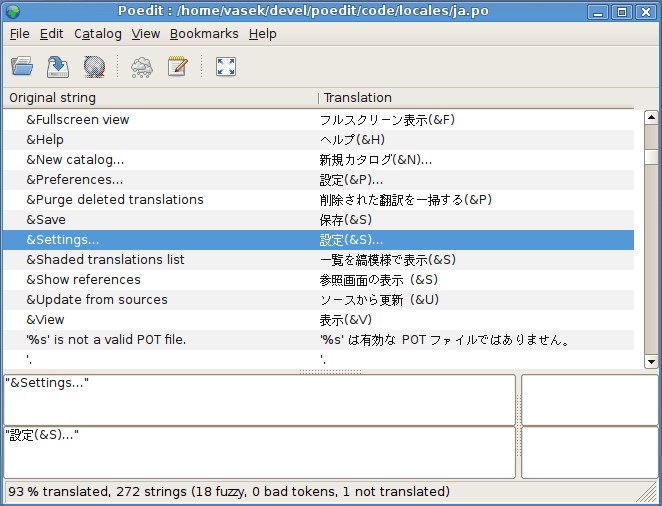Select the &Purge deleted translations row
662x506 pixels.
115,200
